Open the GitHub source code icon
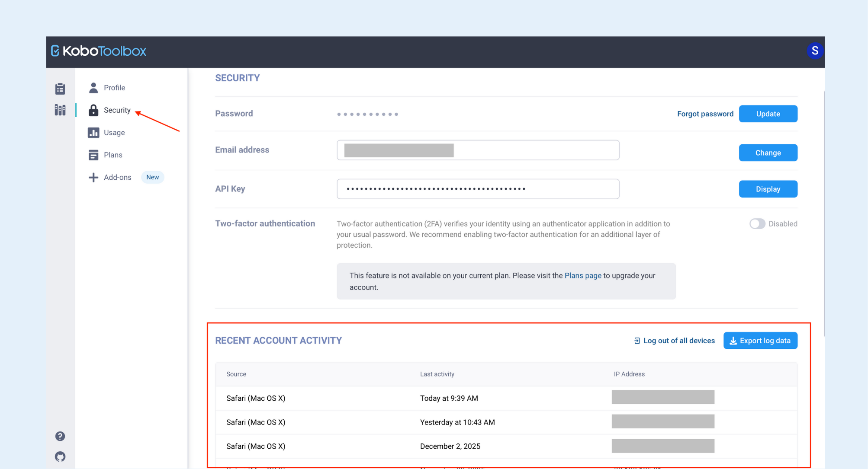Screen dimensions: 868x469 60,456
